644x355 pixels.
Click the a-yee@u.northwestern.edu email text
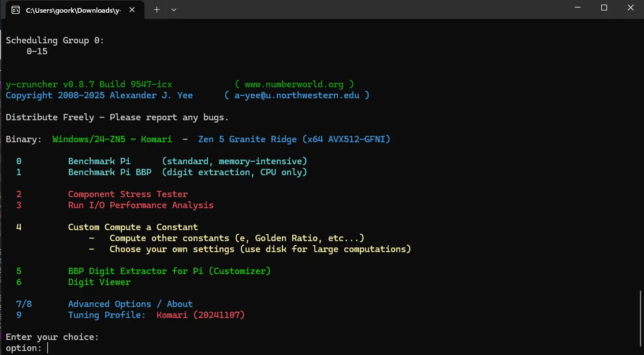(296, 95)
